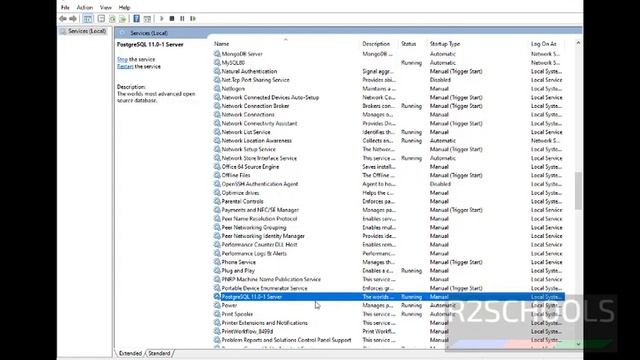Click the Export List toolbar icon

coord(123,19)
